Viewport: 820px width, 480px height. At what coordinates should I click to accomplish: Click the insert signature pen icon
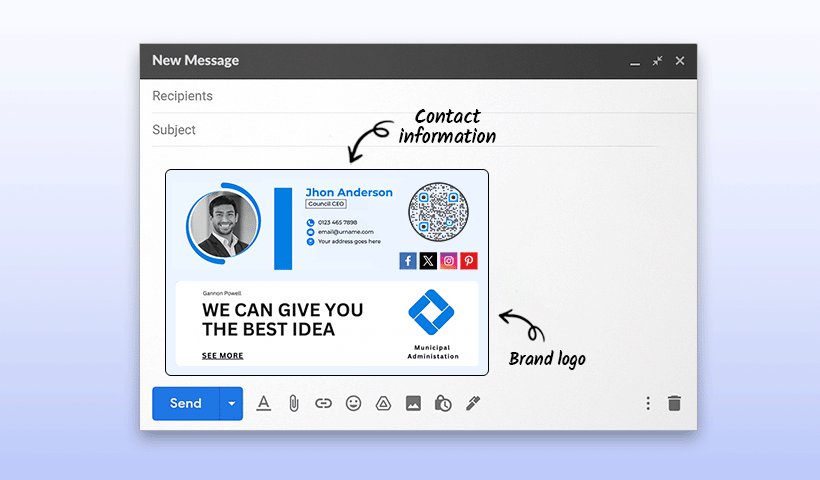(473, 403)
